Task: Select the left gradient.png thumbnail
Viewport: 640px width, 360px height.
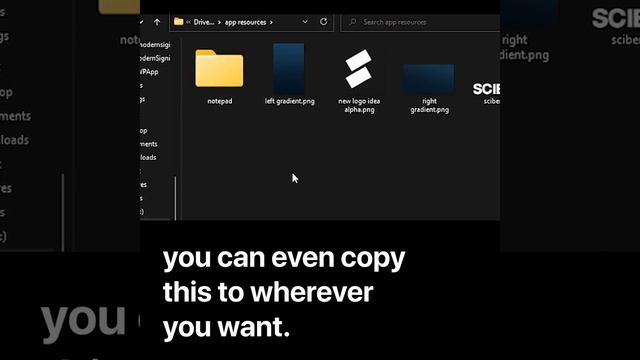Action: [289, 69]
